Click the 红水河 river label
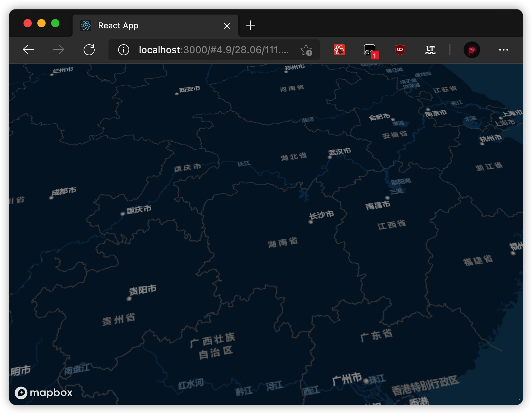The width and height of the screenshot is (532, 414). (x=191, y=384)
